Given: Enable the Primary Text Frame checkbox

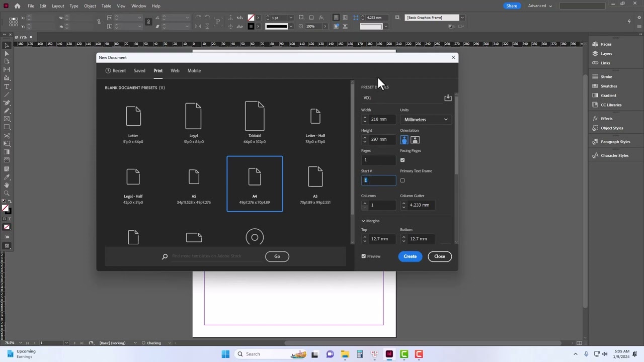Looking at the screenshot, I should [x=403, y=180].
